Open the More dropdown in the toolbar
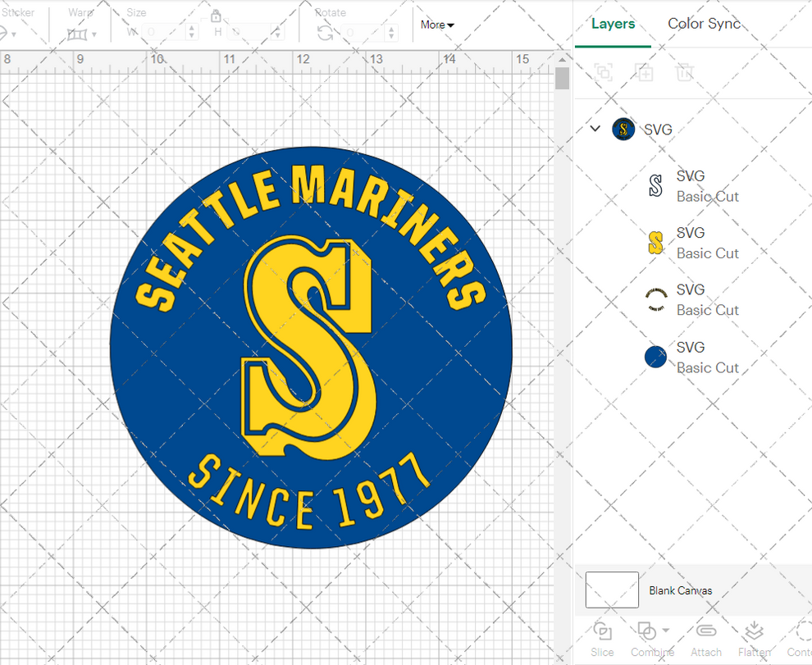Screen dimensions: 812x665 [436, 25]
